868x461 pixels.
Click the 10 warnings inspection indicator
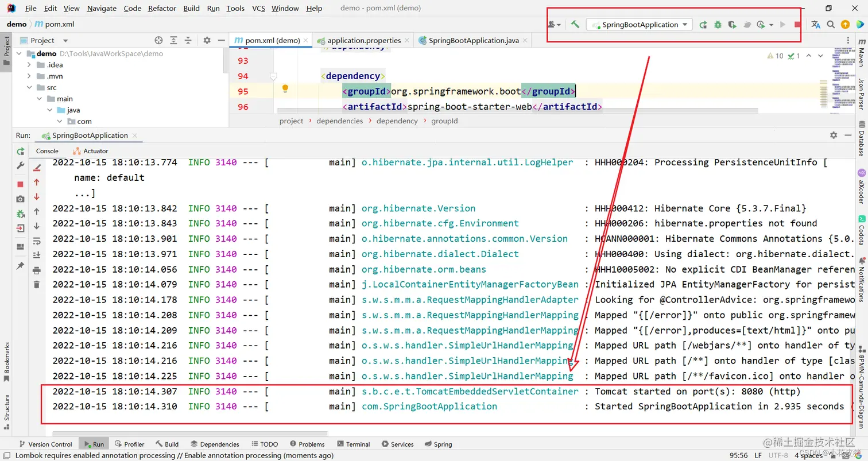pos(775,56)
